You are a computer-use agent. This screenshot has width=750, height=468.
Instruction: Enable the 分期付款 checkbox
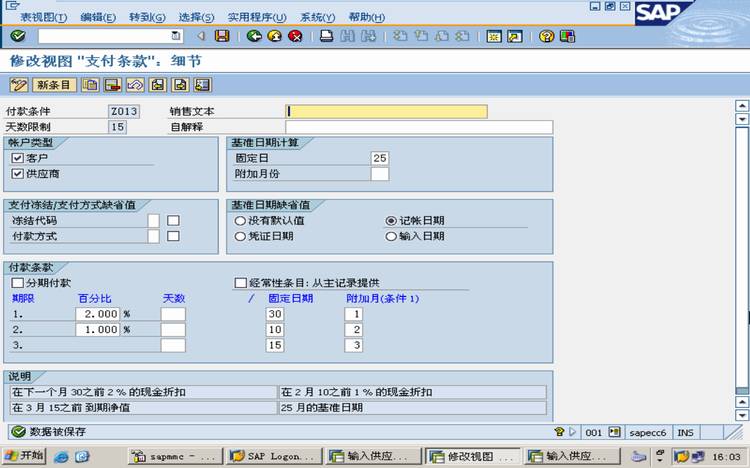(x=18, y=283)
